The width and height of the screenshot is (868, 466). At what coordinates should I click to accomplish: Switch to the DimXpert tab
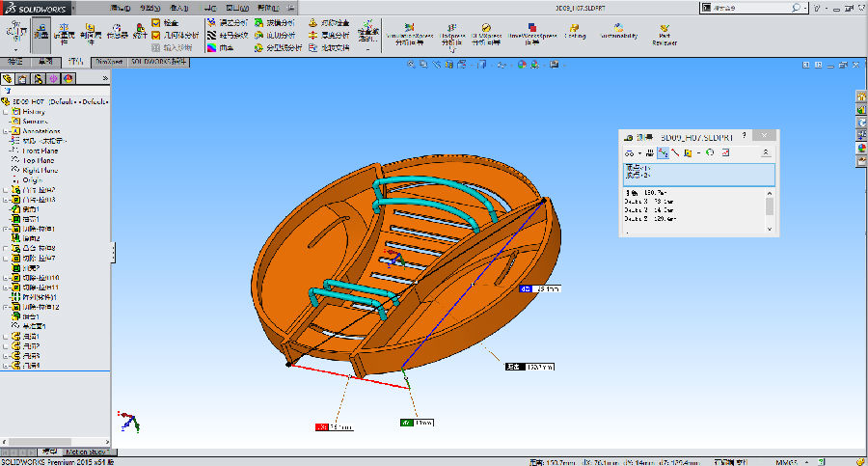(x=108, y=61)
